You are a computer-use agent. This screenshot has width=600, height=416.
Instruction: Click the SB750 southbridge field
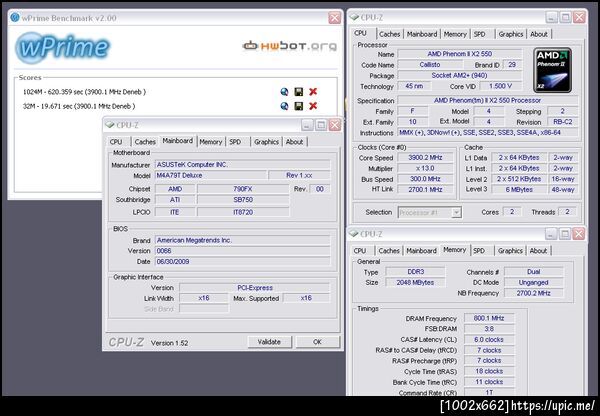click(x=243, y=200)
